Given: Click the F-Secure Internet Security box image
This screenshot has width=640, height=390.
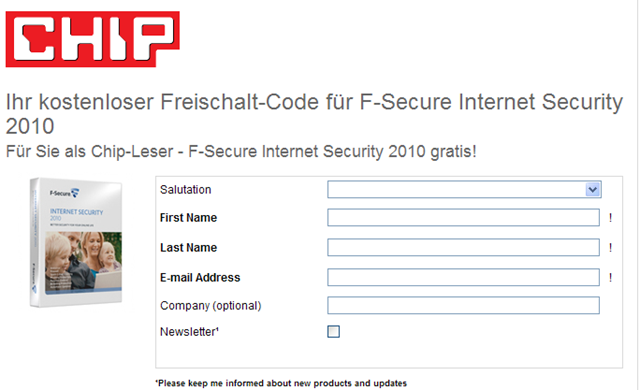Looking at the screenshot, I should point(76,242).
